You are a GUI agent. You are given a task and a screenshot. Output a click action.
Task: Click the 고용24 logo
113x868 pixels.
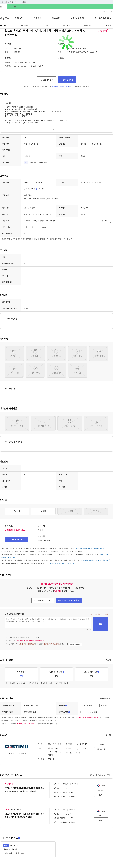4,18
